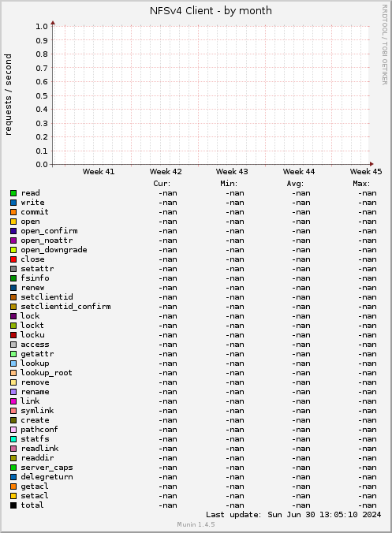Click the Last update timestamp text
The height and width of the screenshot is (533, 392).
click(293, 515)
